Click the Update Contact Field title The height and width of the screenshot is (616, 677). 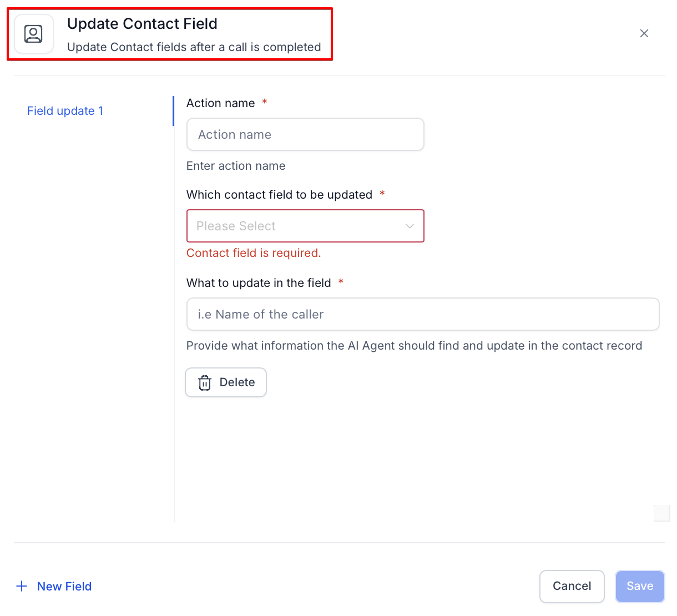coord(142,24)
